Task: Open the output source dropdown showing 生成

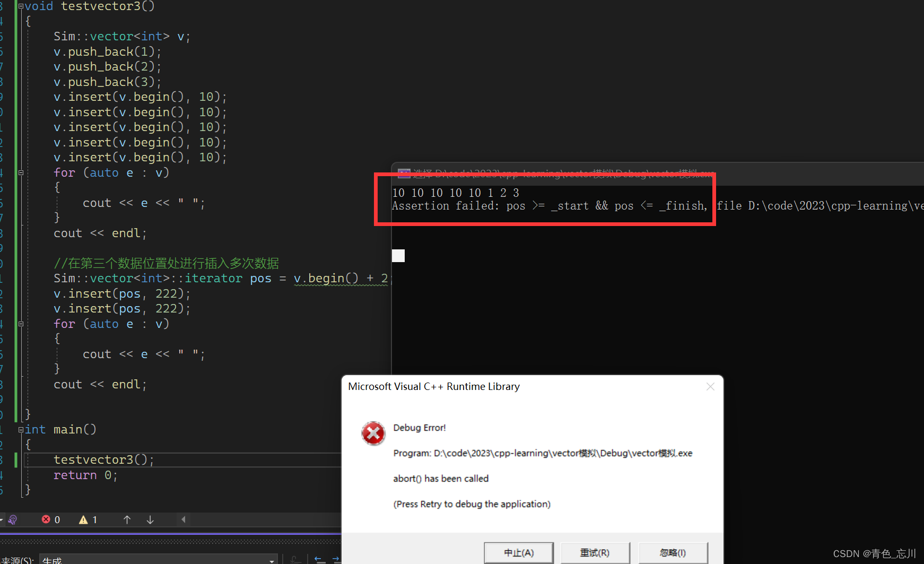Action: (x=159, y=560)
